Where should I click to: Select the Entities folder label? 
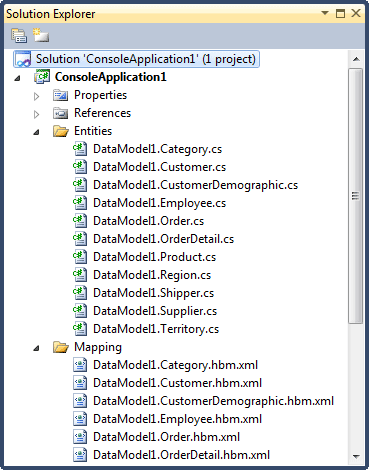point(93,131)
